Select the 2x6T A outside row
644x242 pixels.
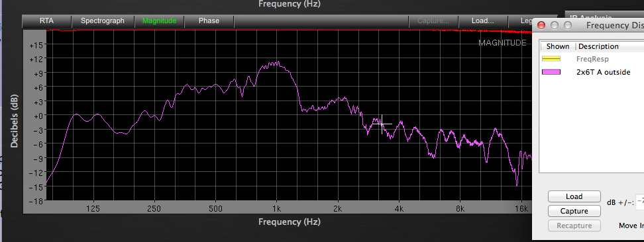(x=592, y=72)
